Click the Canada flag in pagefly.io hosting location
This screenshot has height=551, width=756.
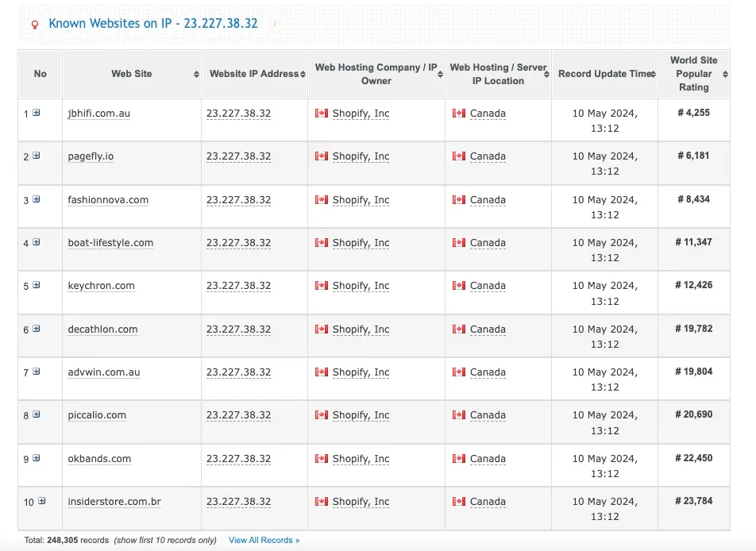point(459,156)
